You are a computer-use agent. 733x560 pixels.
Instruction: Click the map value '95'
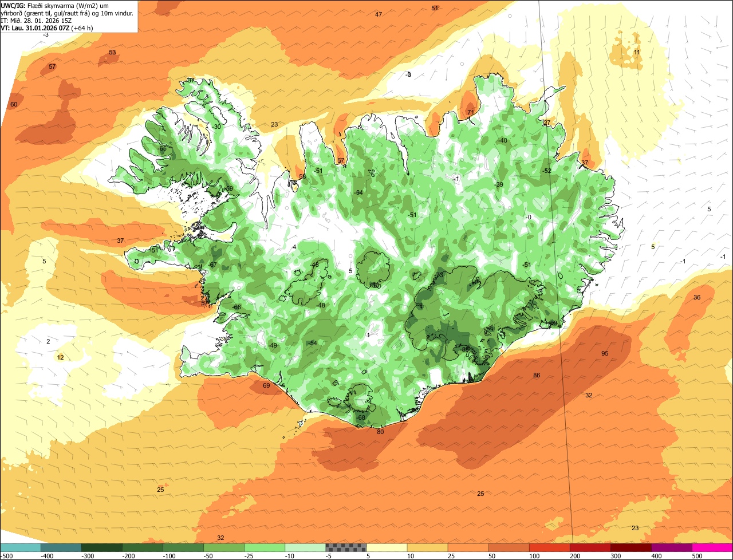pyautogui.click(x=605, y=353)
